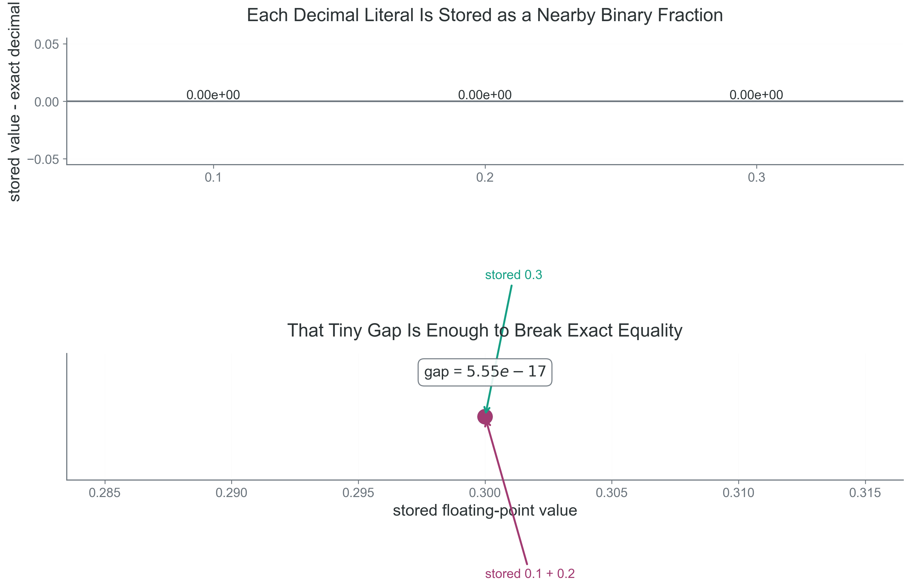Image resolution: width=911 pixels, height=588 pixels.
Task: Click the 0.2 x-axis tick label
Action: [484, 178]
